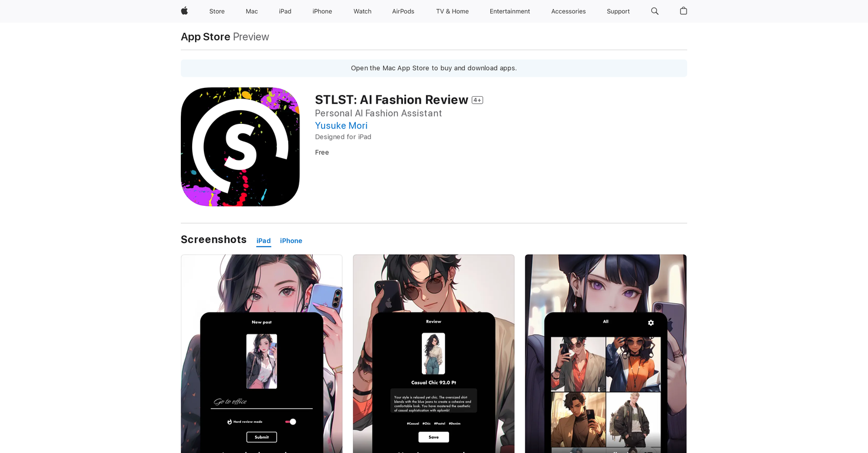Select the iPad screenshots tab
This screenshot has height=453, width=868.
(263, 241)
